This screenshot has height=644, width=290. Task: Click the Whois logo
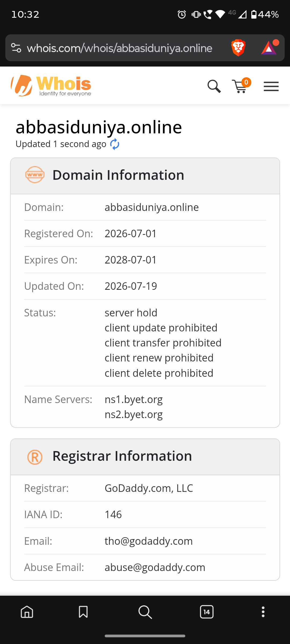[x=51, y=86]
